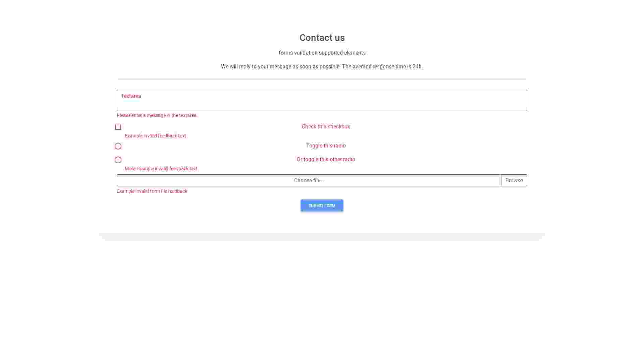The width and height of the screenshot is (644, 362).
Task: Choose the "Or toggle this other radio" radio button
Action: tap(118, 160)
